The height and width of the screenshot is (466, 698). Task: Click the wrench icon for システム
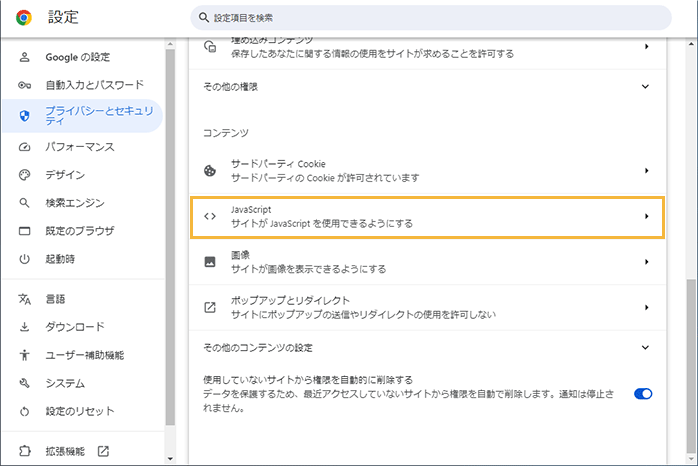click(24, 383)
